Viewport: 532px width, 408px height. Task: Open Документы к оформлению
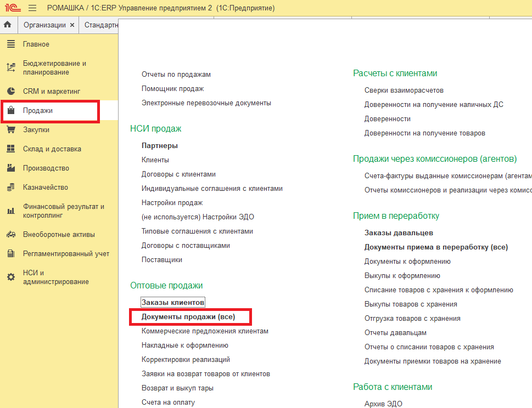(x=407, y=261)
